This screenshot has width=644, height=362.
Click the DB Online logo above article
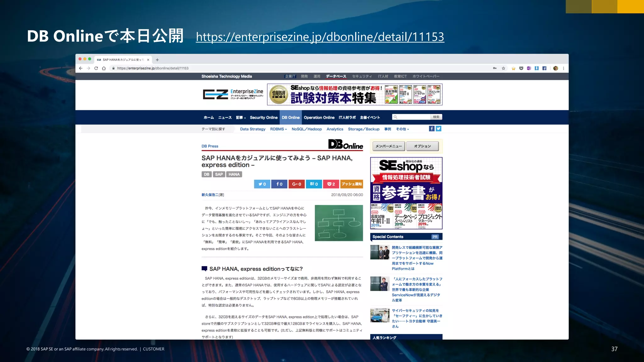[x=346, y=144]
